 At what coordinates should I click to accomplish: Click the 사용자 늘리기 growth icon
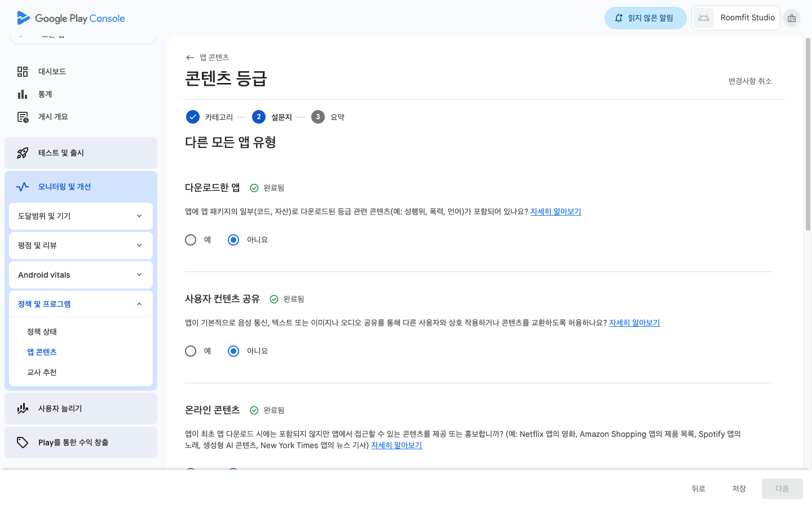(x=23, y=409)
